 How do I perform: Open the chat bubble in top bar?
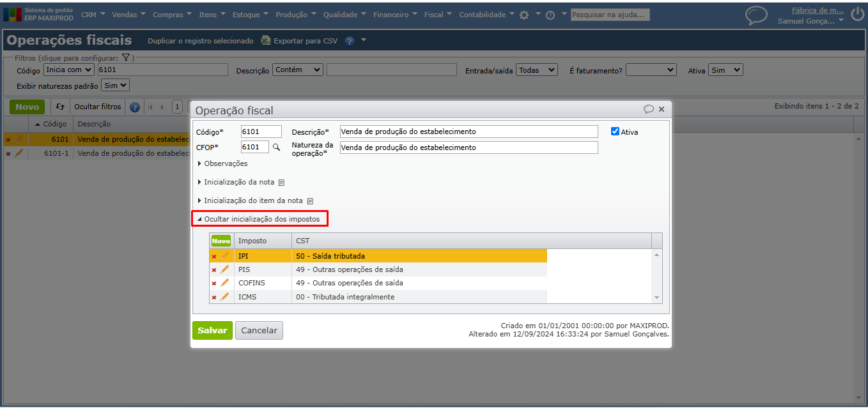coord(757,15)
